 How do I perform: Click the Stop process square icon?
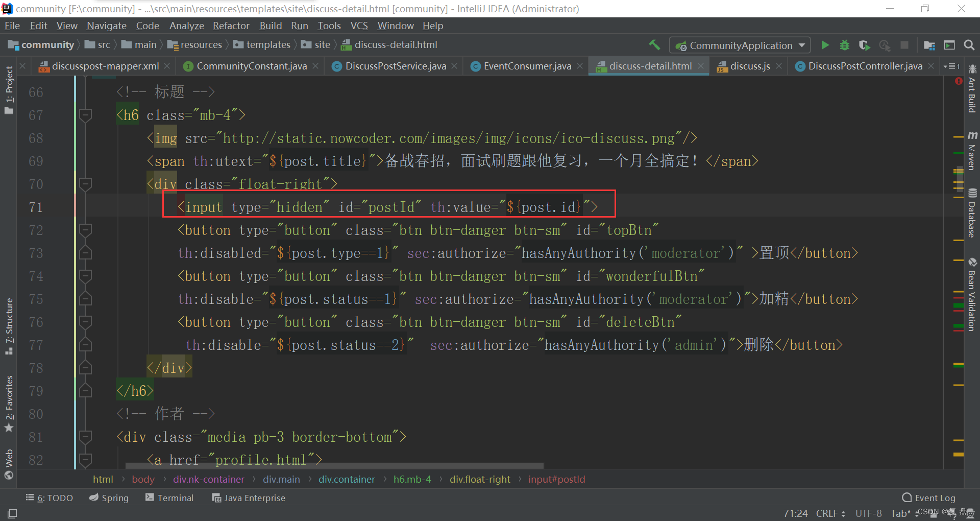904,45
